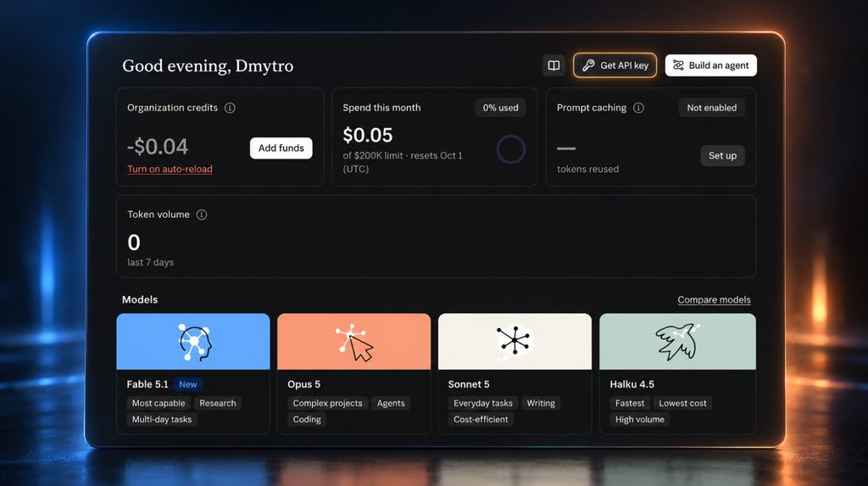Image resolution: width=868 pixels, height=486 pixels.
Task: Select the Sonnet 5 model title
Action: tap(469, 384)
